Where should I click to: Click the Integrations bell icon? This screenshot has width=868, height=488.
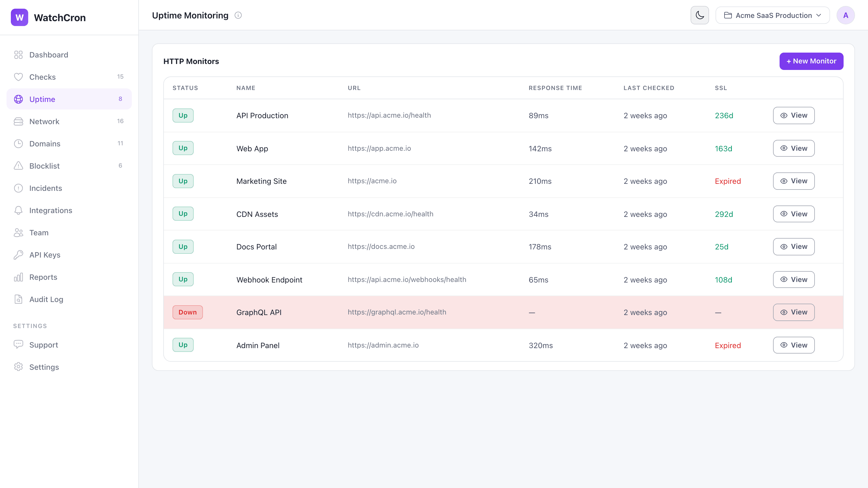pos(18,210)
